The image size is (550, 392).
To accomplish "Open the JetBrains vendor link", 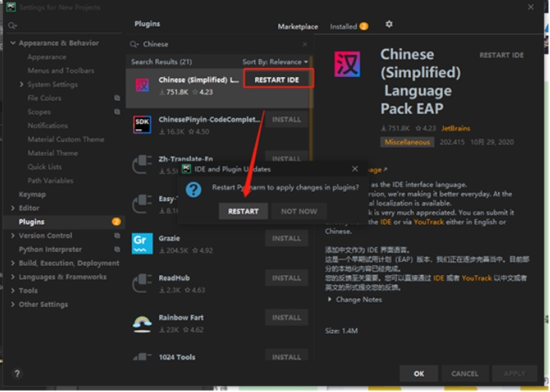I will [455, 128].
